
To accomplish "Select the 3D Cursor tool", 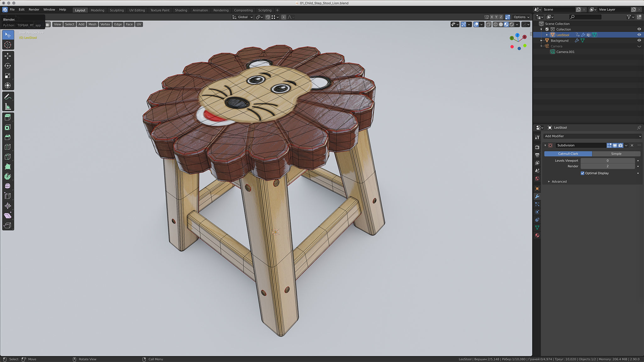I will pos(8,45).
